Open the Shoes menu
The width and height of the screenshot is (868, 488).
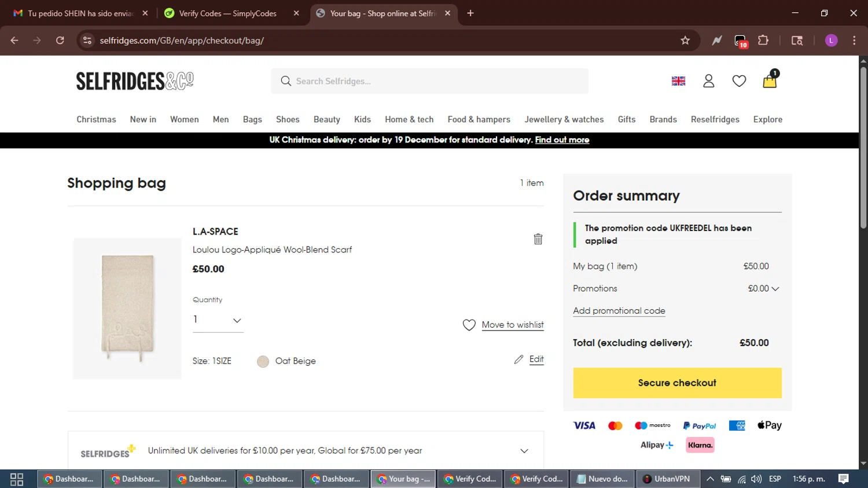[x=288, y=119]
